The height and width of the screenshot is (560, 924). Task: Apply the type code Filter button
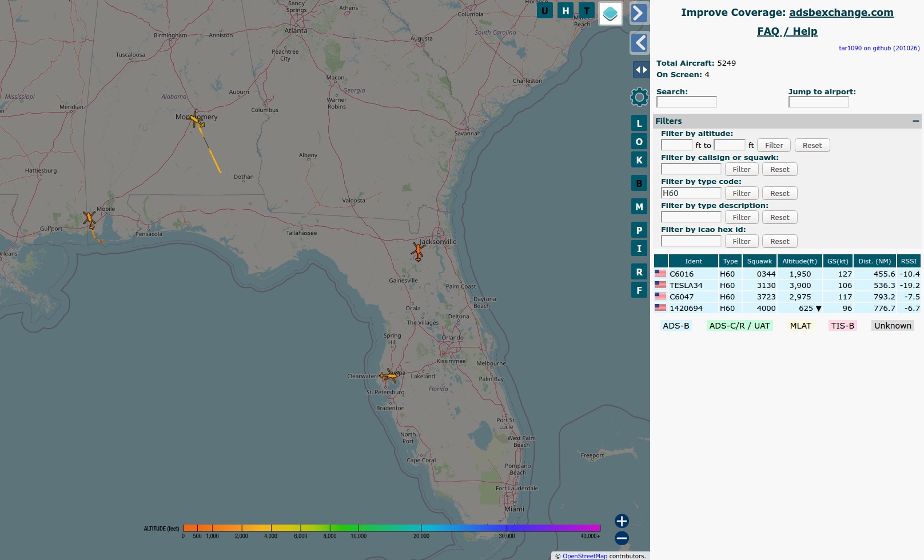pyautogui.click(x=742, y=194)
